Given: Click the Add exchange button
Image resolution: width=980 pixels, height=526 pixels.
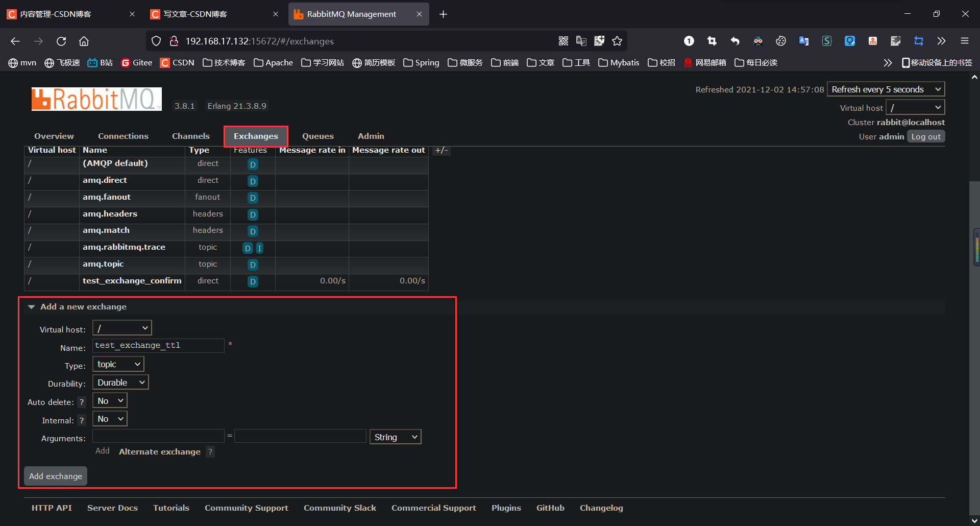Looking at the screenshot, I should (x=56, y=476).
